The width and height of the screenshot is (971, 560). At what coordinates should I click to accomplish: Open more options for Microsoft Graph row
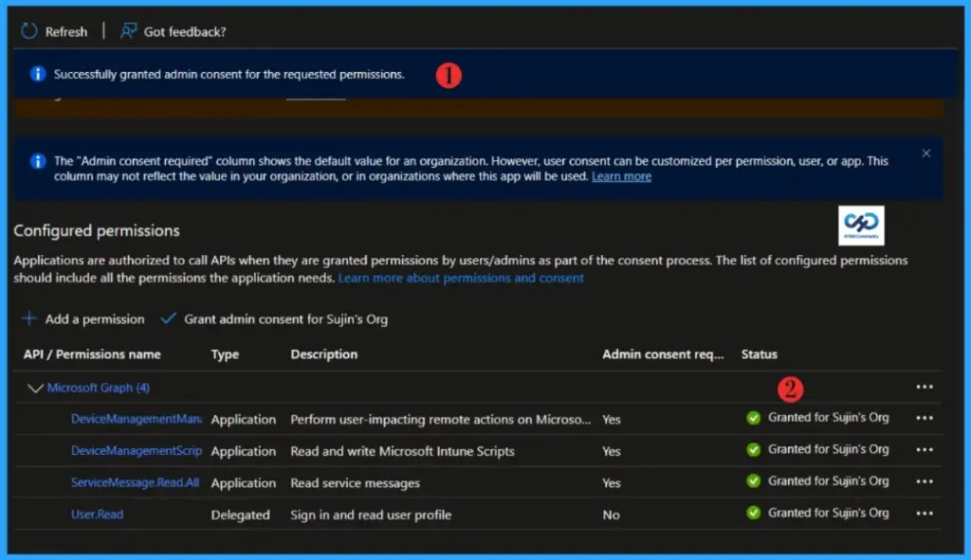click(925, 387)
